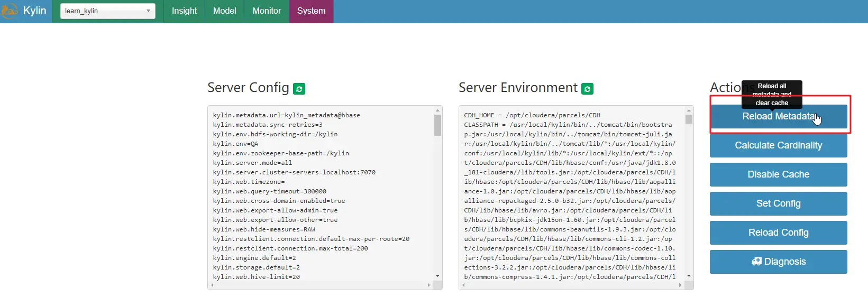The image size is (868, 307).
Task: Click the kylin.server.mode=all line
Action: click(x=252, y=163)
